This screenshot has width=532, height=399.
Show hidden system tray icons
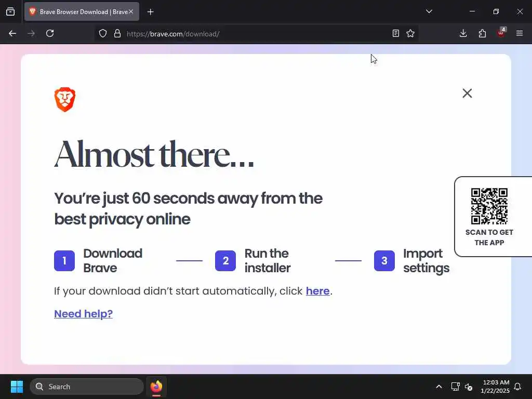point(438,387)
